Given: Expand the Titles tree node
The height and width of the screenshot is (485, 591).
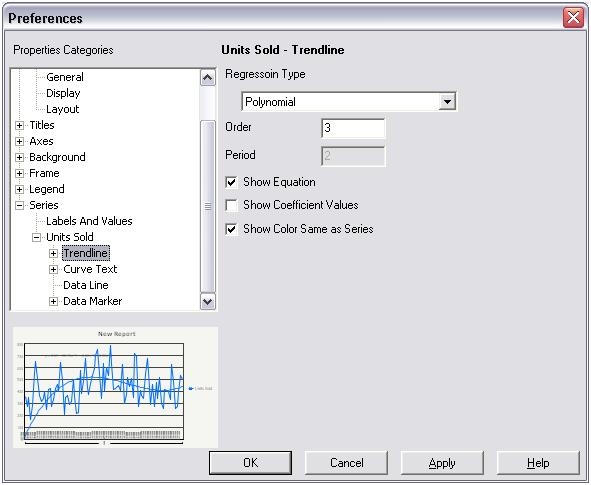Looking at the screenshot, I should pos(20,125).
